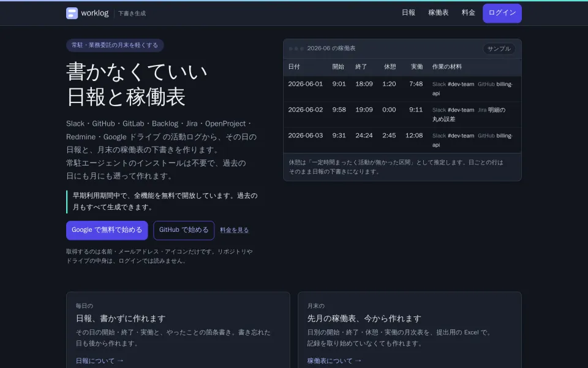Open the 料金 navigation item

pos(468,13)
